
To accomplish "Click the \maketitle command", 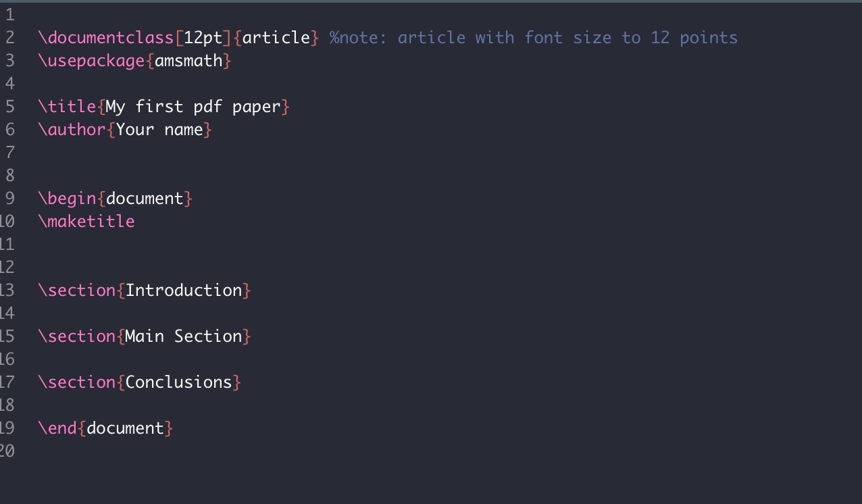I will [x=86, y=222].
